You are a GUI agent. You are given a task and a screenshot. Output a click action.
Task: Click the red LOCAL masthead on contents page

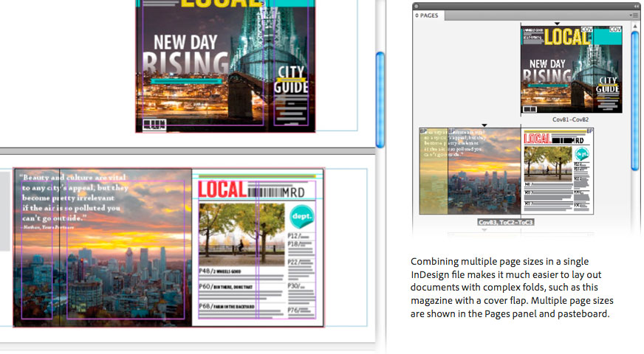222,190
